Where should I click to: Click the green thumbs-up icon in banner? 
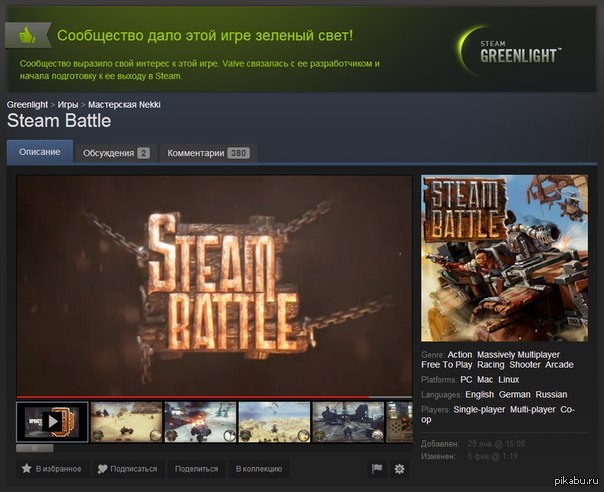pos(29,35)
